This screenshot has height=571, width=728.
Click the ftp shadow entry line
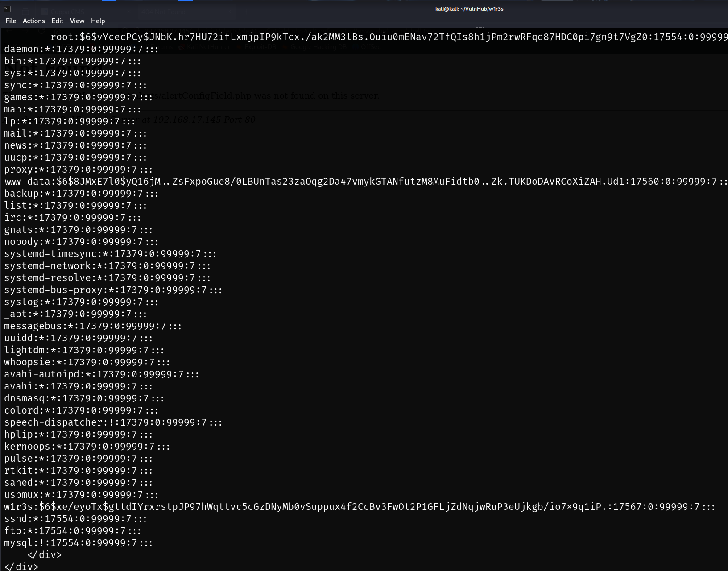(x=72, y=531)
